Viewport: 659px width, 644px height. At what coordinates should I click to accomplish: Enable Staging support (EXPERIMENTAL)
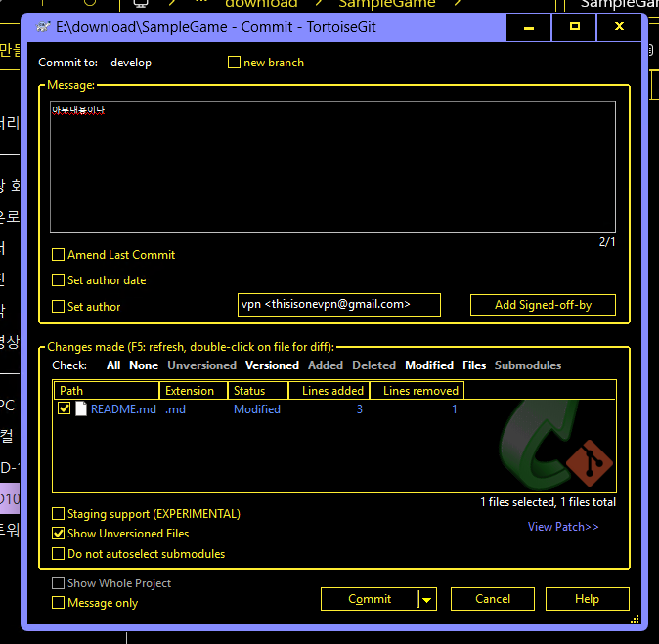pos(58,513)
